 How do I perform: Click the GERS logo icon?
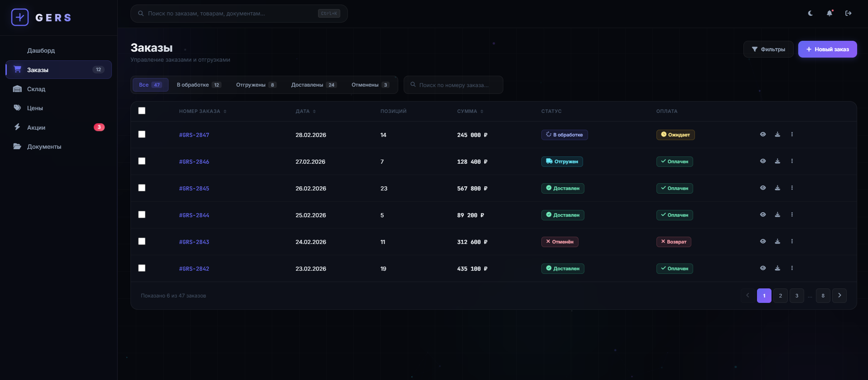coord(20,17)
